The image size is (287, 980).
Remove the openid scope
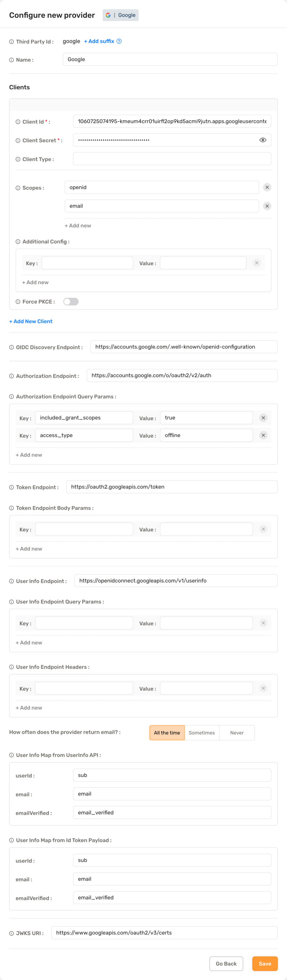(x=267, y=187)
